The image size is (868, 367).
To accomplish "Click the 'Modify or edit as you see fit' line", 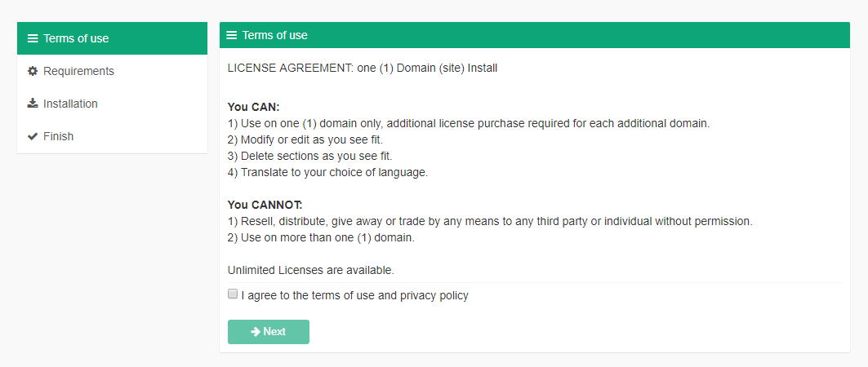I will tap(305, 139).
